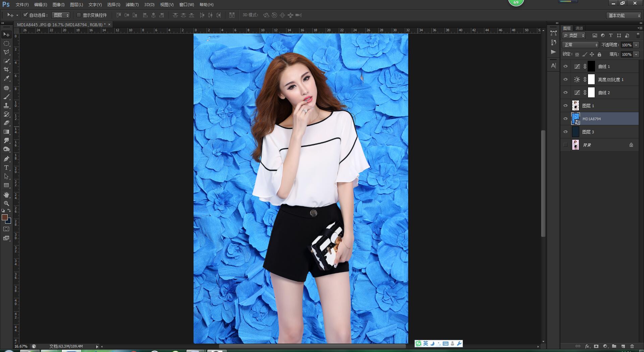Open the layer effects fx menu
644x352 pixels.
(x=587, y=346)
